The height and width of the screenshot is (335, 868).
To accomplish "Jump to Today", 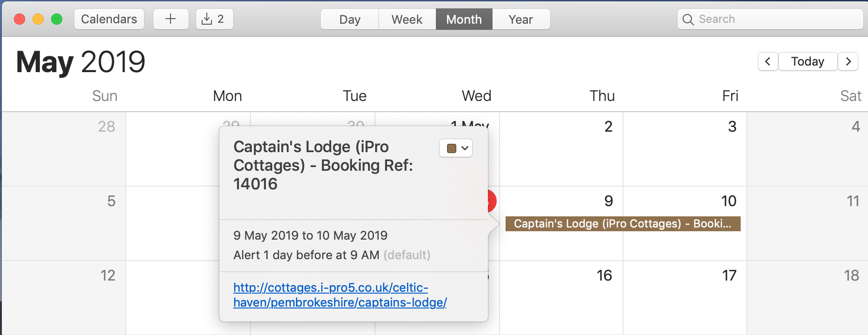I will (x=808, y=61).
